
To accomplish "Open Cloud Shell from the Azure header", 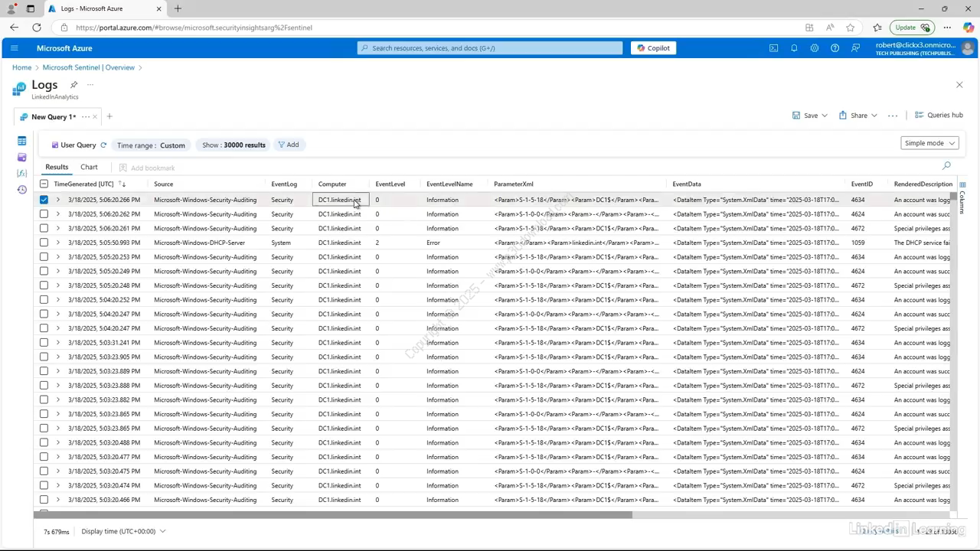I will point(773,47).
